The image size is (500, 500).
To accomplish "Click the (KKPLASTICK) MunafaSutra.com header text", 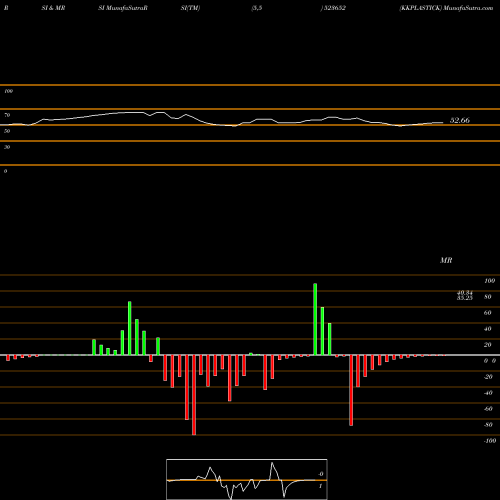I will click(x=446, y=8).
